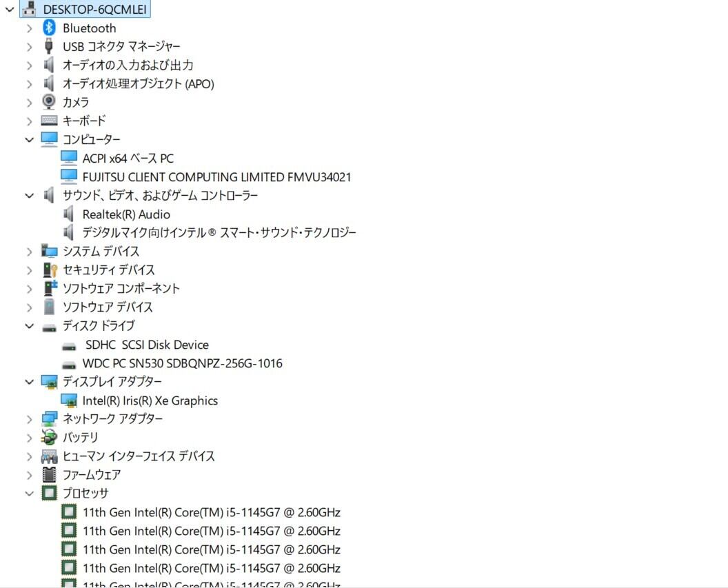The image size is (728, 588).
Task: Expand the ネットワーク アダプター category
Action: (30, 419)
